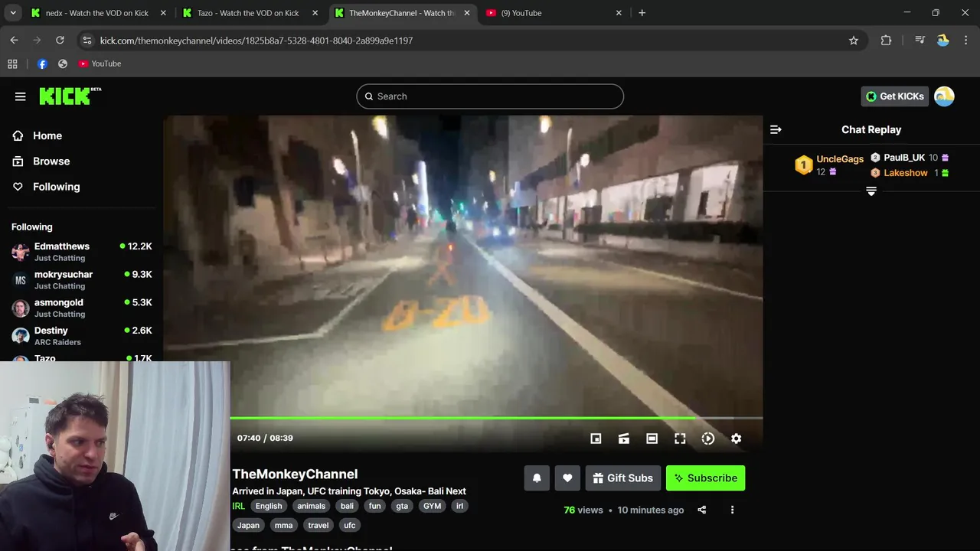Share the video via share icon
The height and width of the screenshot is (551, 980).
(702, 510)
